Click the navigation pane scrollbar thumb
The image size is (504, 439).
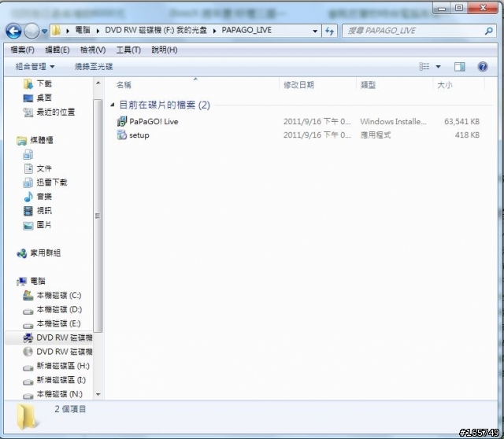pos(98,216)
